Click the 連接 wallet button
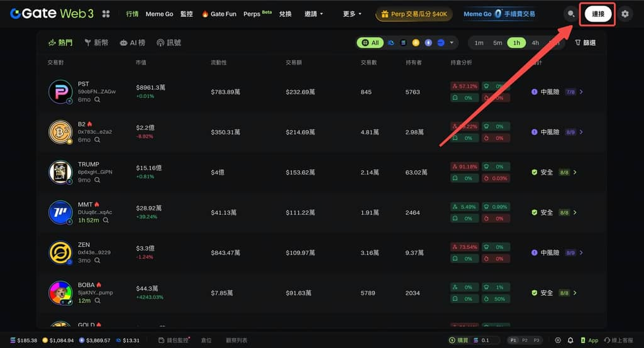Viewport: 644px width, 348px height. pos(597,14)
